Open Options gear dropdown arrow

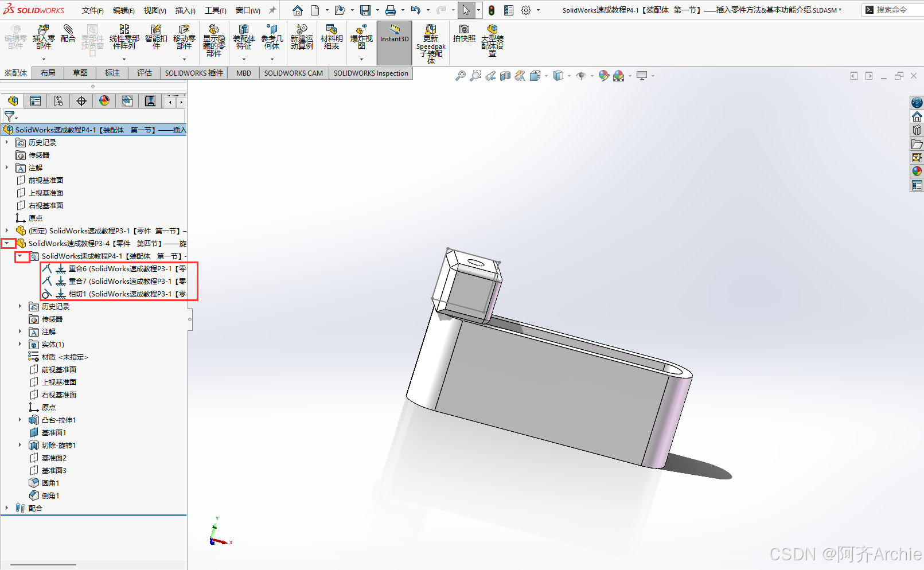tap(538, 10)
